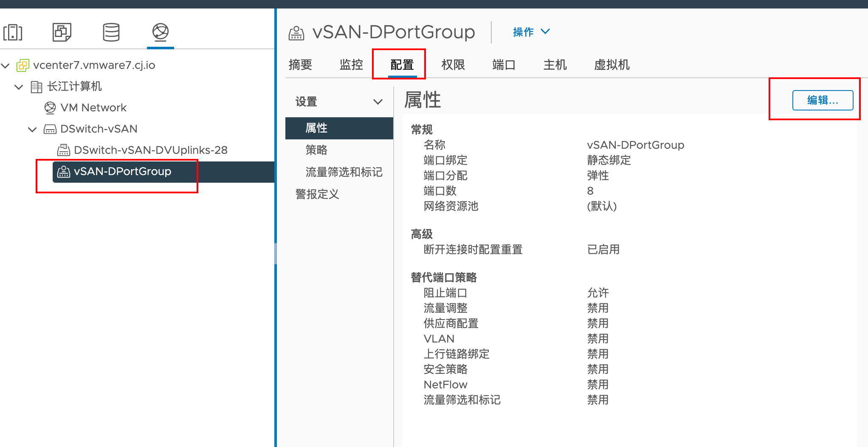Click the datacenter icon beside 长江计算机
The width and height of the screenshot is (868, 447).
37,87
